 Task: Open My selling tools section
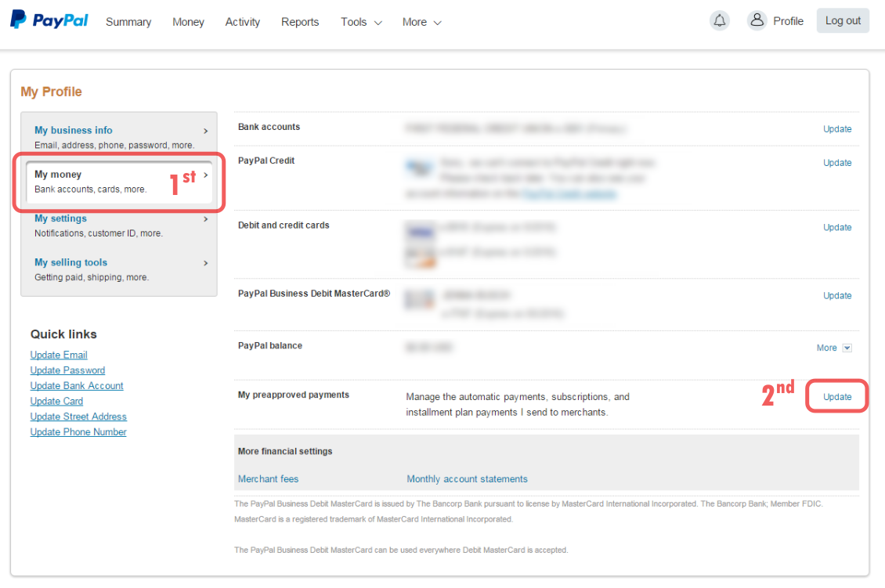(118, 269)
